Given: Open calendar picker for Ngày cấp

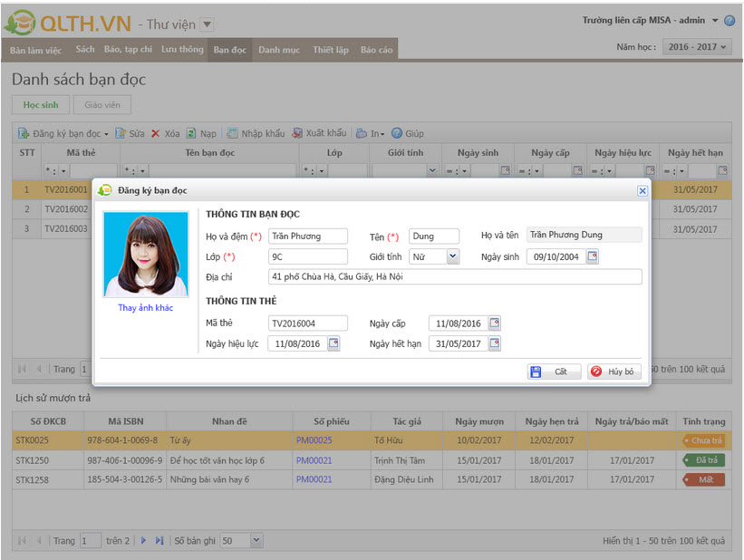Looking at the screenshot, I should tap(494, 323).
